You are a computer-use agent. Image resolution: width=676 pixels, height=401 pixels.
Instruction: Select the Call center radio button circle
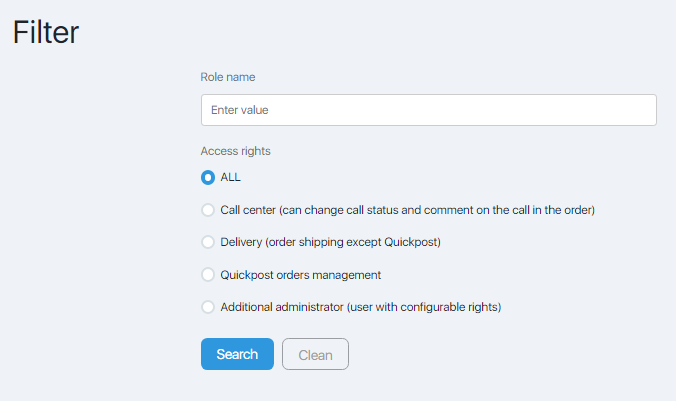[x=208, y=210]
